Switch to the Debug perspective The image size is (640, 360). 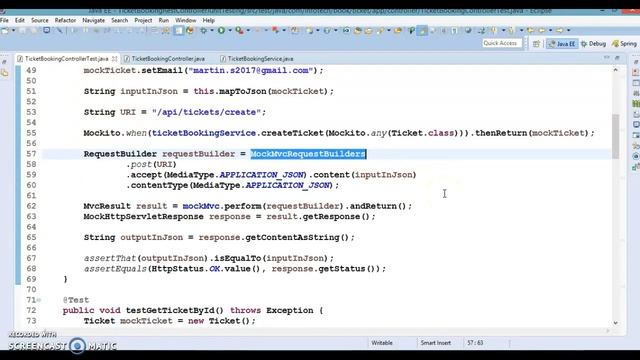(x=593, y=43)
